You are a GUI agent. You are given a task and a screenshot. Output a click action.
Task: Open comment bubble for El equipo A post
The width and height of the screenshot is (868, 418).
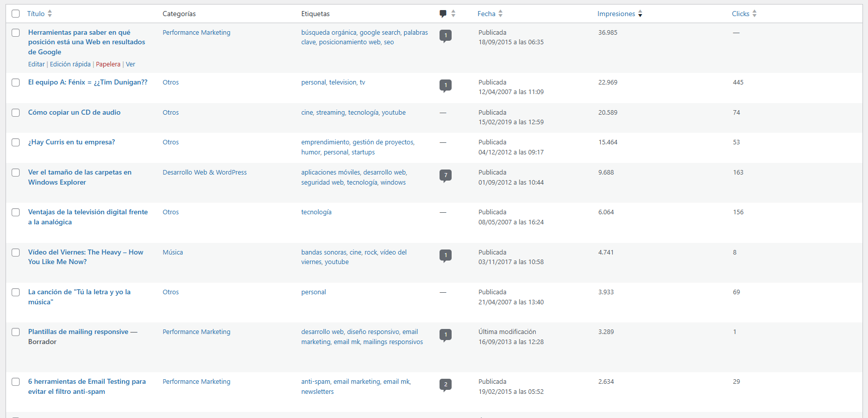(446, 86)
